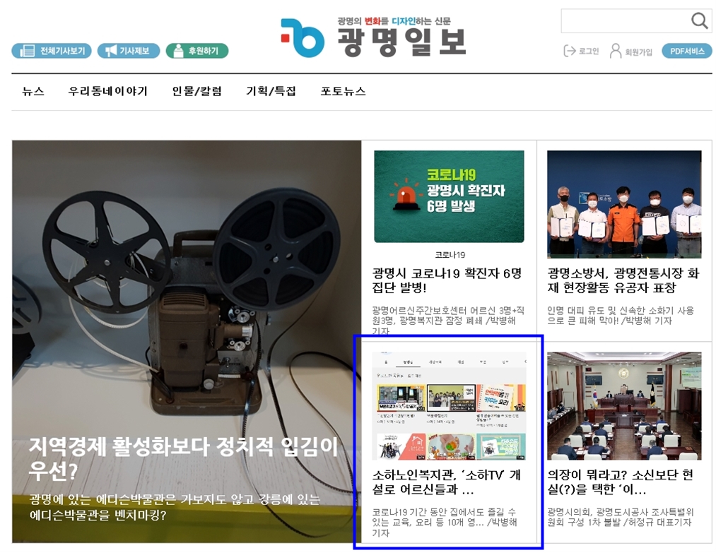728x560 pixels.
Task: Open headline 광명시 코로나19 확진자 6명 집단 발병
Action: (x=447, y=280)
